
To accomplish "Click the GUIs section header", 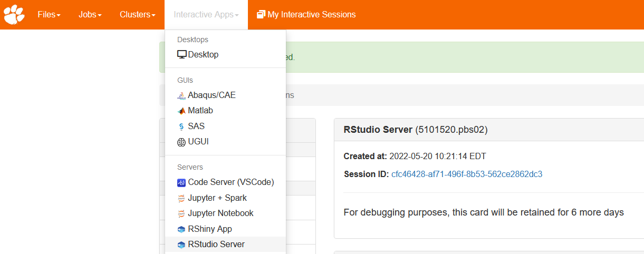I will coord(185,80).
